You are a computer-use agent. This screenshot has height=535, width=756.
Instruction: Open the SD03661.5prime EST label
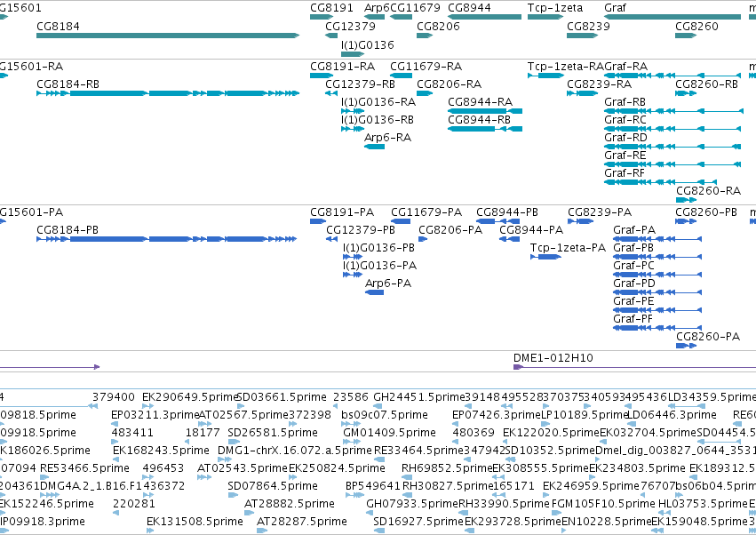282,396
